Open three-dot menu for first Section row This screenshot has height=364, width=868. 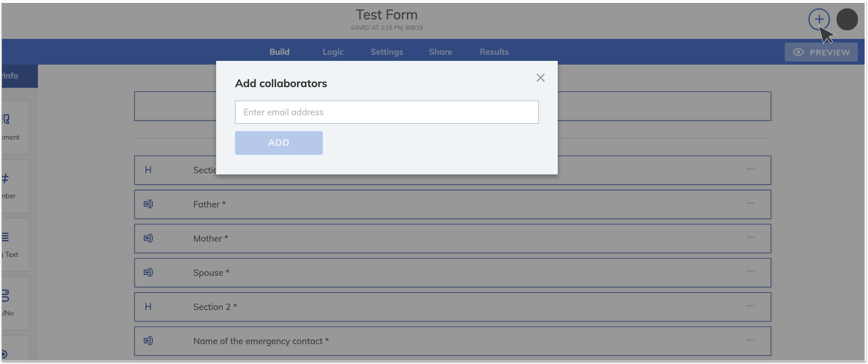point(750,169)
